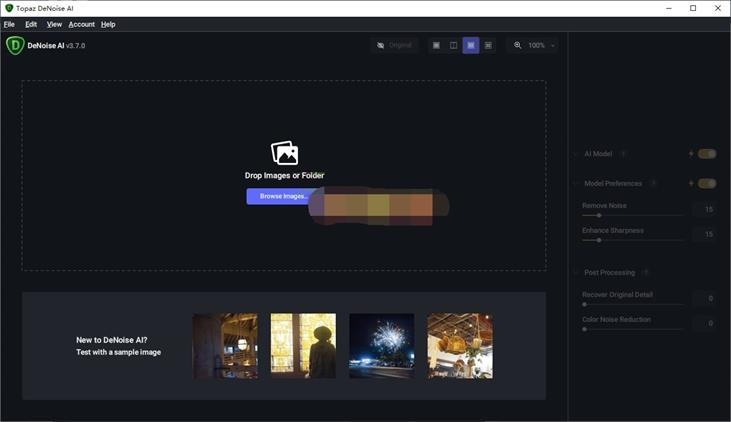
Task: Open the Help menu
Action: 108,24
